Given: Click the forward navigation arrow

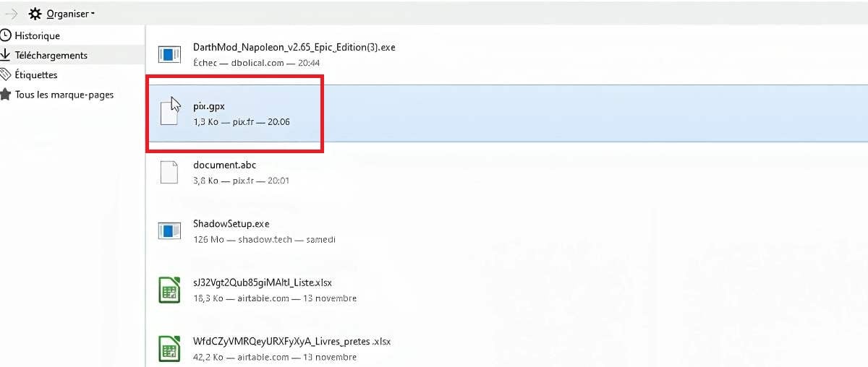Looking at the screenshot, I should point(11,14).
